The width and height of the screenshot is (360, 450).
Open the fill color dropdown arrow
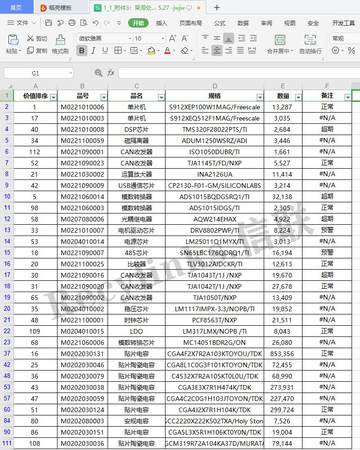158,51
